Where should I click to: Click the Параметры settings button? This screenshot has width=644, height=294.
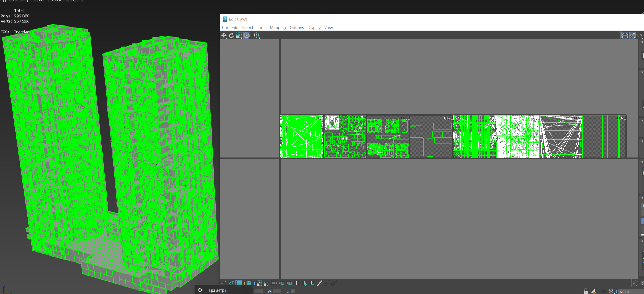click(213, 290)
